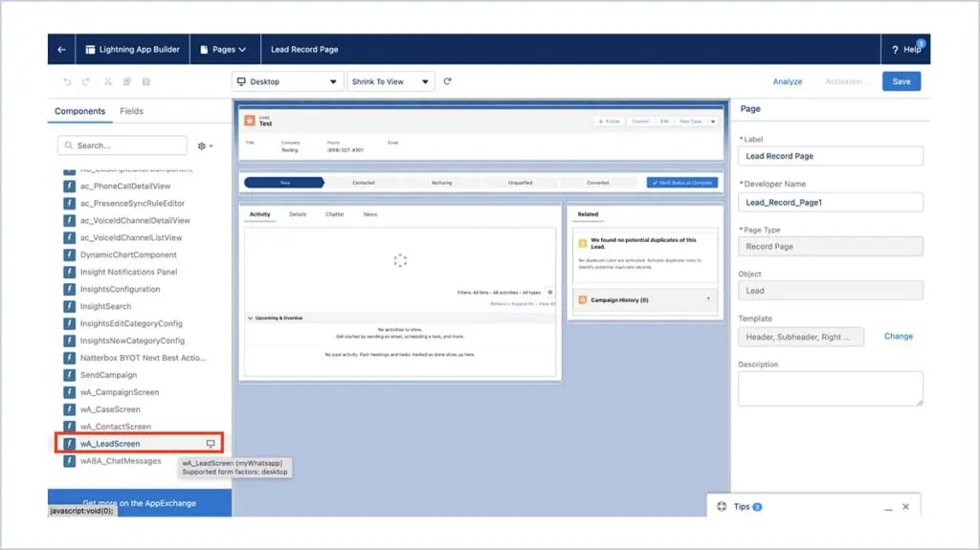980x550 pixels.
Task: Click the Undo icon
Action: point(68,82)
